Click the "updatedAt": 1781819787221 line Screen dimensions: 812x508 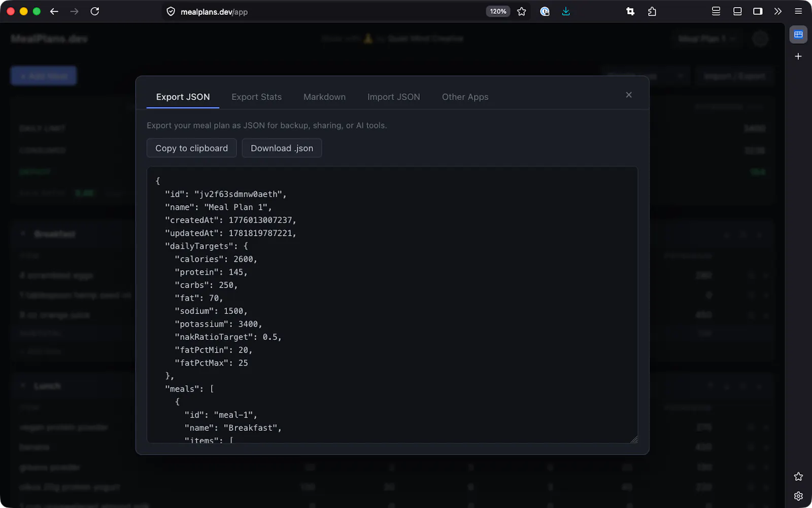230,233
